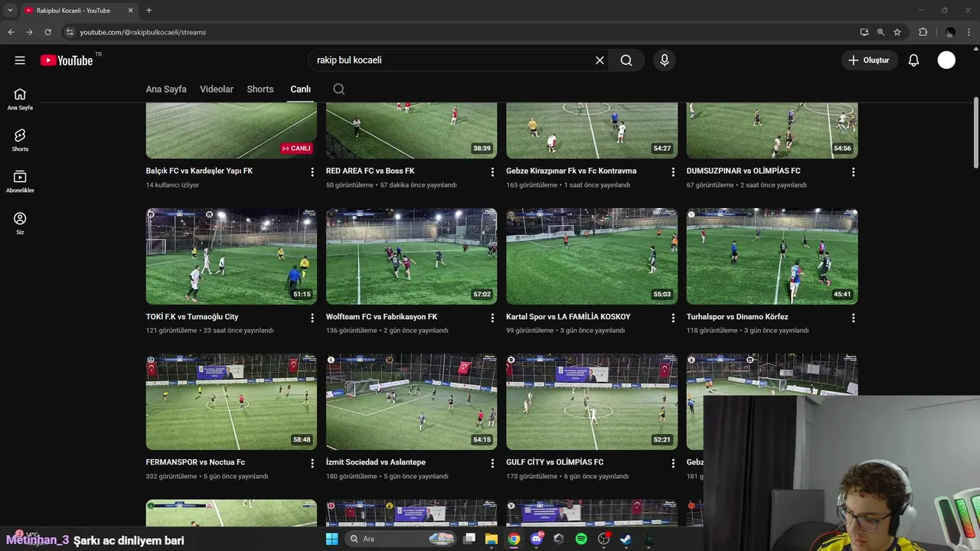Open Turhalspor vs Dinamo Körfez title link
The image size is (980, 551).
[x=737, y=317]
